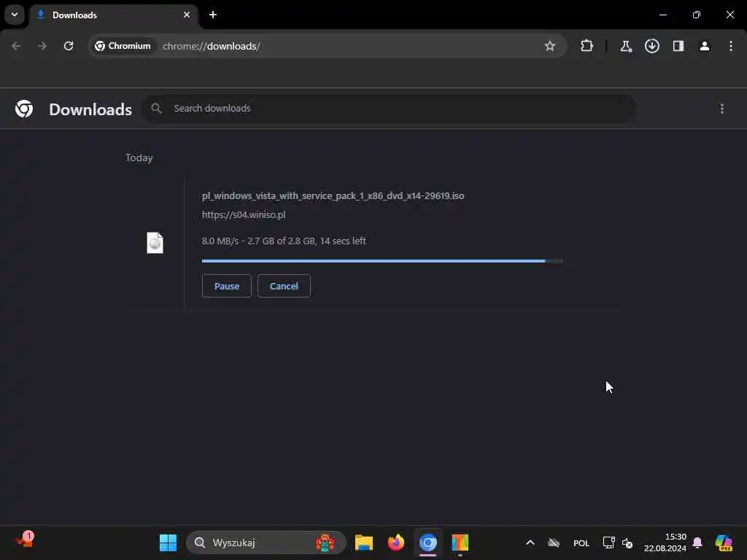The image size is (747, 560).
Task: Open the tab search dropdown arrow
Action: click(x=15, y=15)
